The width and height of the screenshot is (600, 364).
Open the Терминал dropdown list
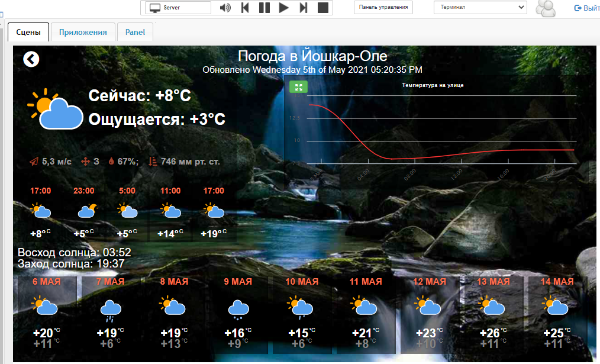click(480, 8)
